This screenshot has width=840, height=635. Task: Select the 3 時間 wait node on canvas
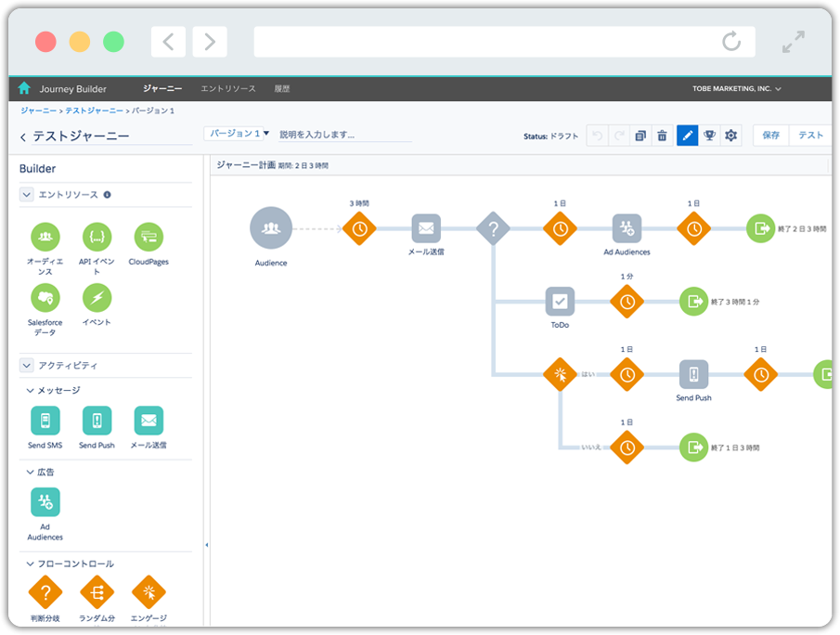(x=359, y=228)
